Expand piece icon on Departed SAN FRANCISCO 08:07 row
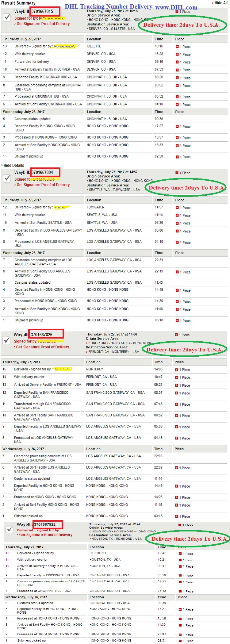This screenshot has height=644, width=230. (x=176, y=393)
